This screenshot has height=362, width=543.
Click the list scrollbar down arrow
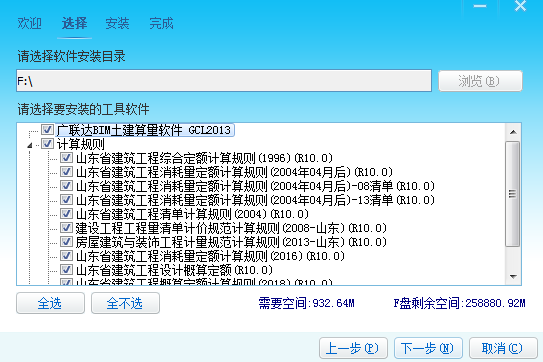point(513,276)
